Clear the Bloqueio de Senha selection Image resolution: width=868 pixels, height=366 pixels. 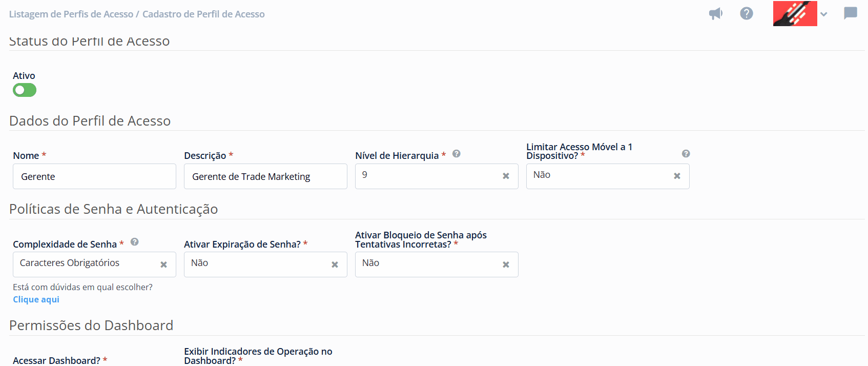click(506, 265)
